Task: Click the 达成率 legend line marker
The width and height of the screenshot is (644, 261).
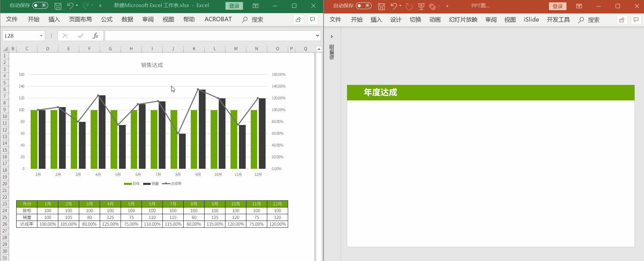Action: [x=166, y=184]
